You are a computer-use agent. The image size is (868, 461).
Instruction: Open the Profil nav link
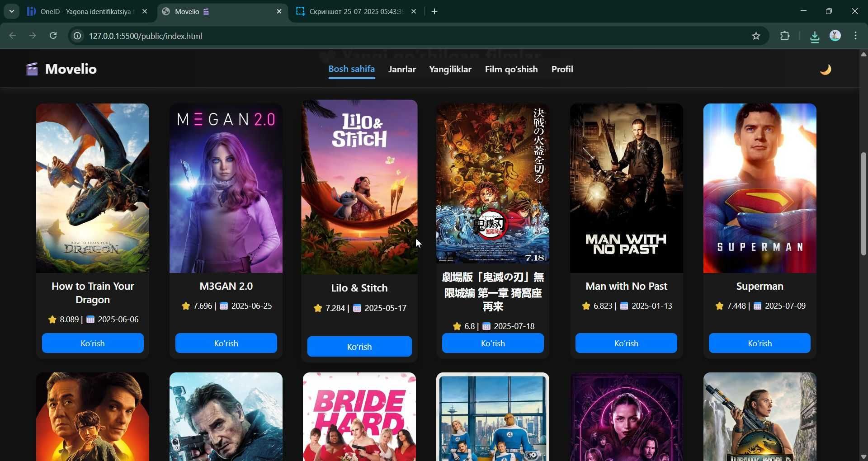562,69
